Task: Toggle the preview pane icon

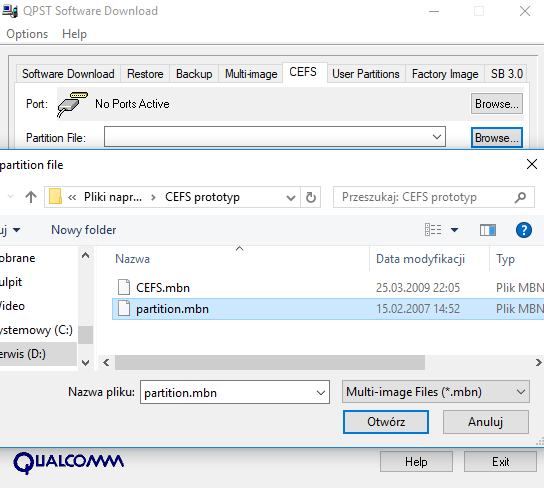Action: point(488,230)
